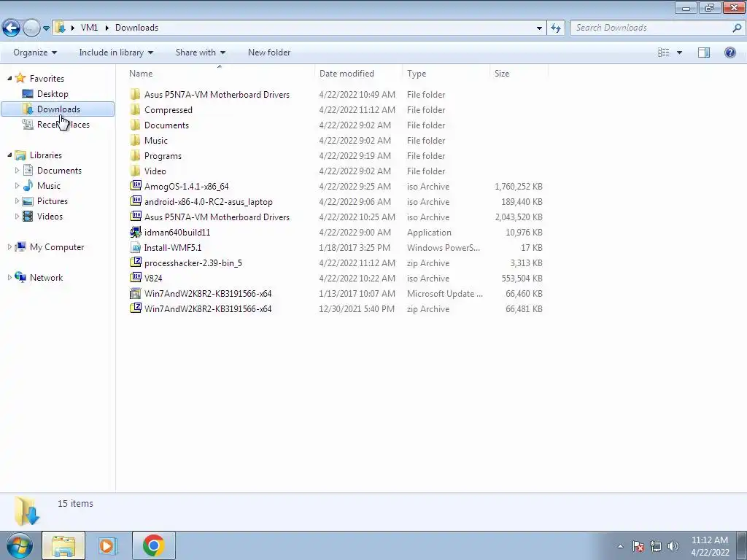Sort by the Size column header
The width and height of the screenshot is (747, 560).
coord(519,74)
